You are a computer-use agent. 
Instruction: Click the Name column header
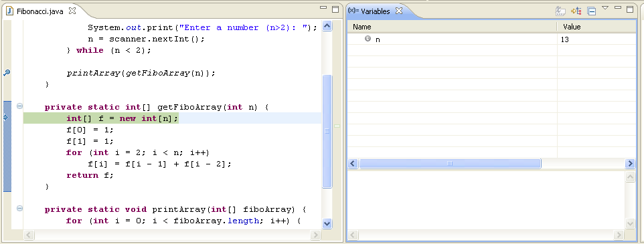tap(452, 27)
